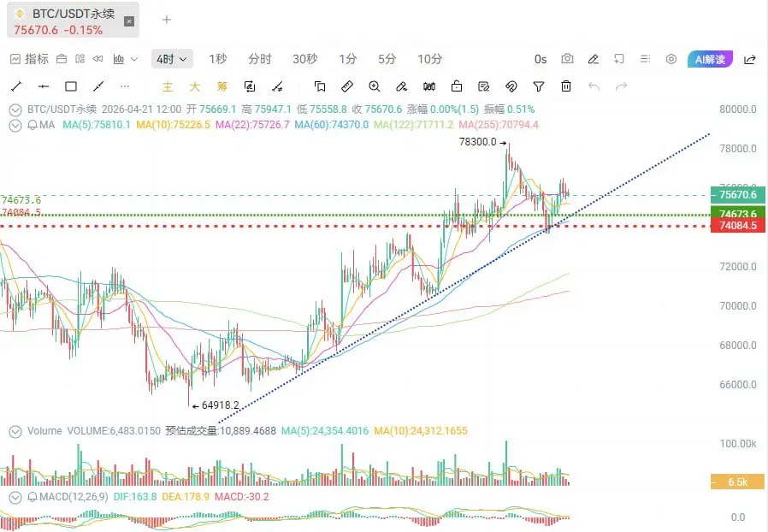Switch to the 分时 timeframe

260,59
